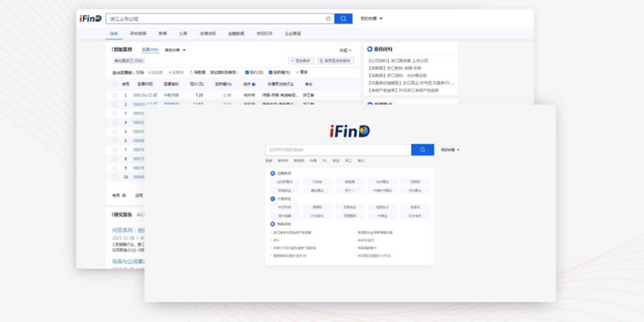Click the star favorite icon in top search bar

point(328,19)
